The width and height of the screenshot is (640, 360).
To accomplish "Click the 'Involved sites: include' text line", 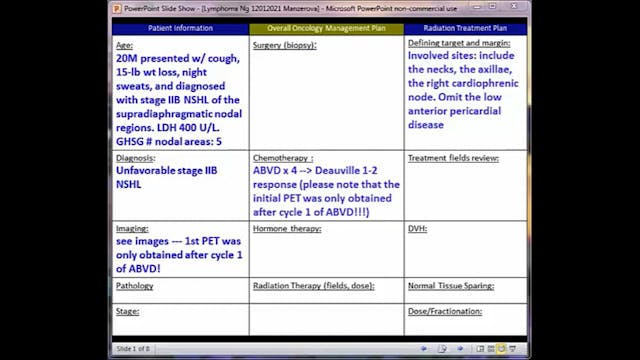I will click(x=461, y=56).
